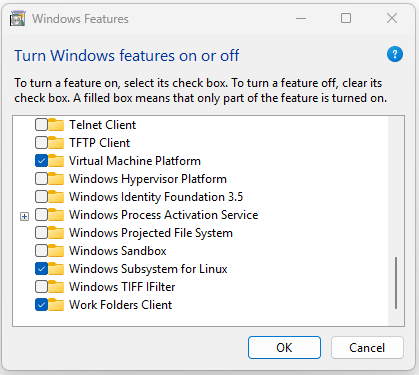Click the Windows TIFF IFilter folder icon
419x375 pixels.
tap(56, 287)
